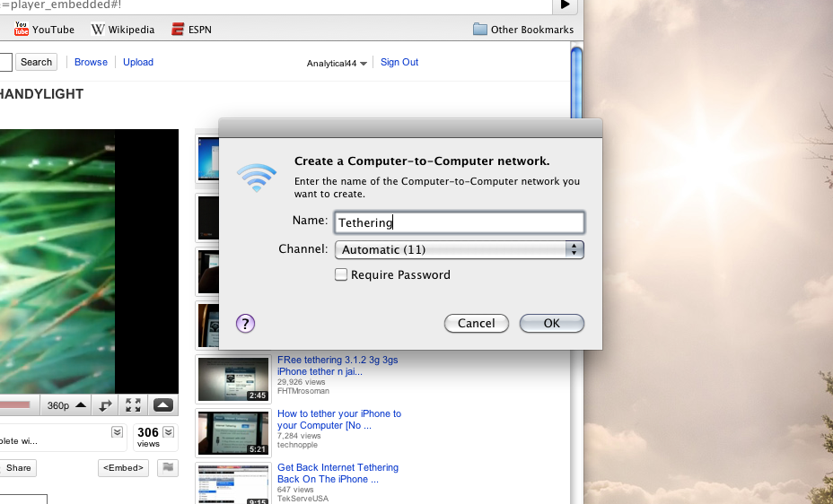
Task: Open the ESPN bookmark
Action: tap(192, 30)
